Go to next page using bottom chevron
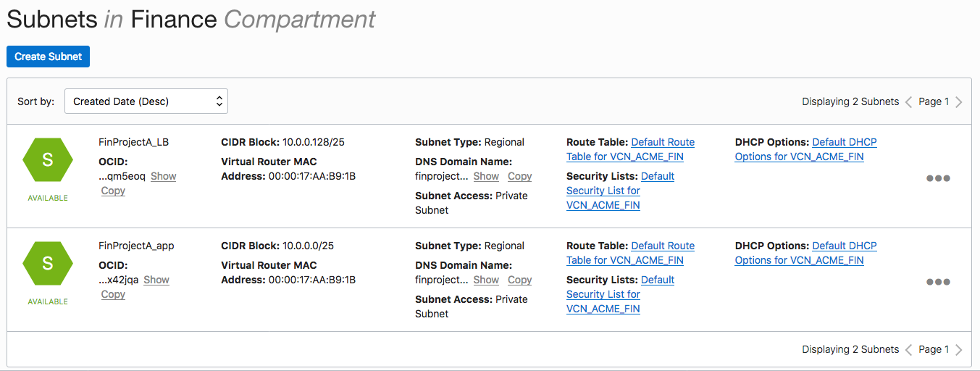Screen dimensions: 980x371 [959, 350]
